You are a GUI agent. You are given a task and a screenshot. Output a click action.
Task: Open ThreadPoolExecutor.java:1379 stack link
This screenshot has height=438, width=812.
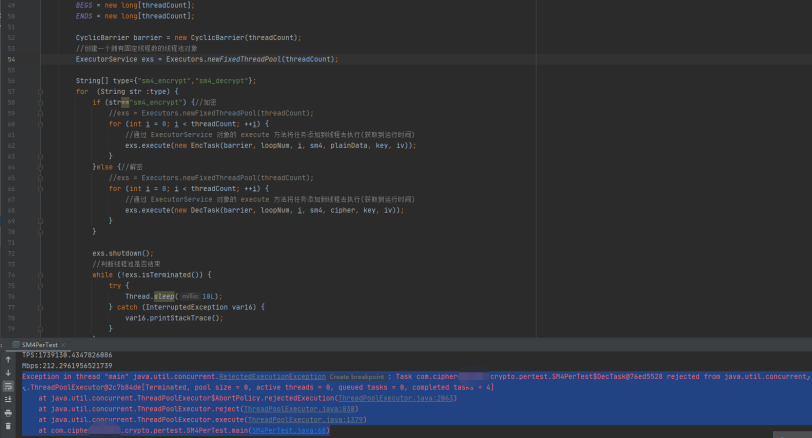pyautogui.click(x=306, y=420)
